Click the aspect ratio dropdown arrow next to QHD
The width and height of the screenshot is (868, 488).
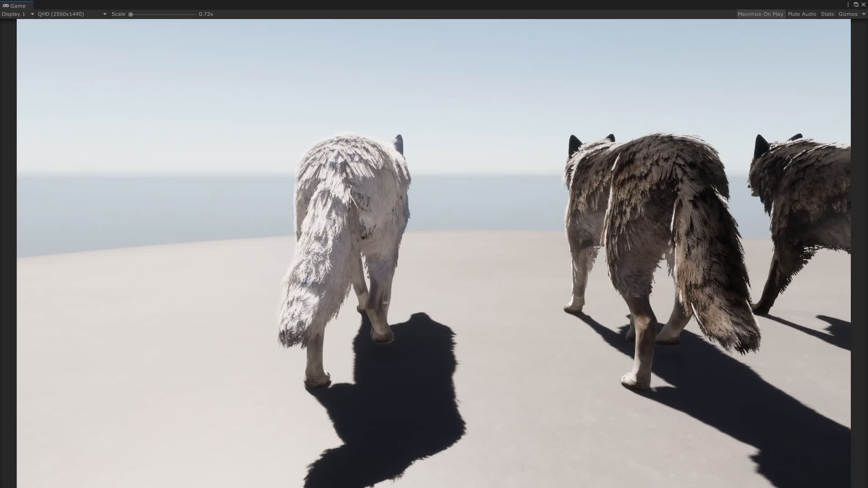click(104, 14)
